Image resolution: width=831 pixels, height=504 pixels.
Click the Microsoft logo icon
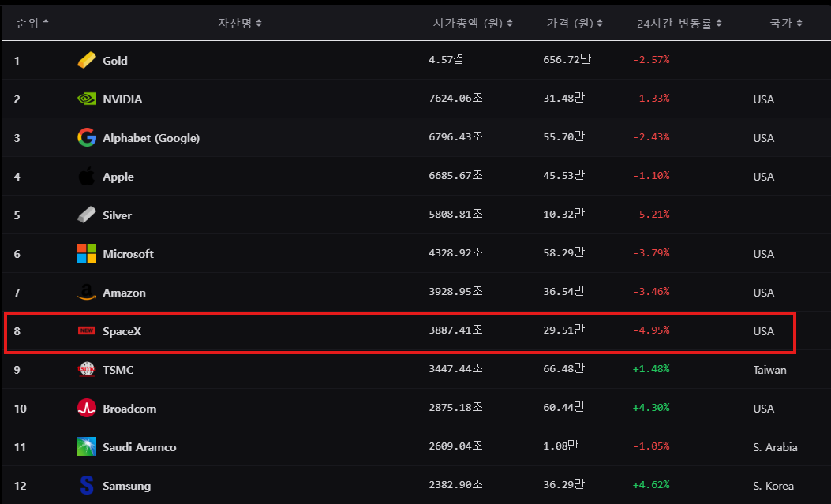click(86, 254)
